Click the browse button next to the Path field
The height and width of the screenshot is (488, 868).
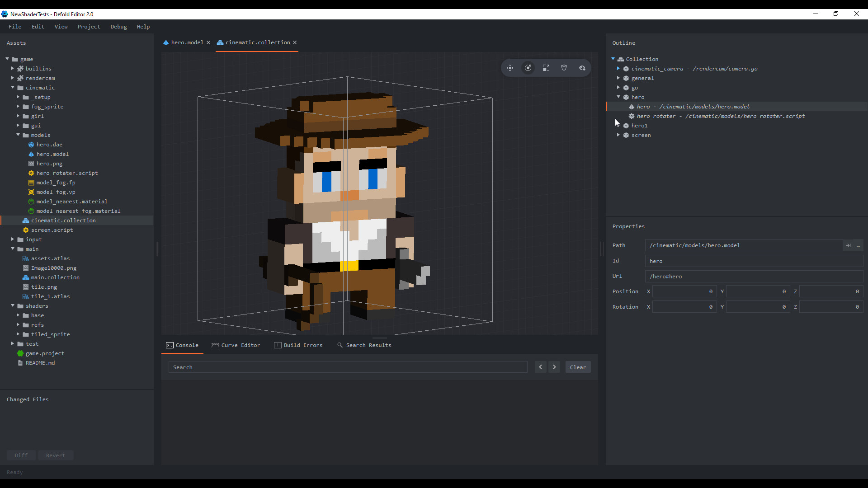(859, 245)
